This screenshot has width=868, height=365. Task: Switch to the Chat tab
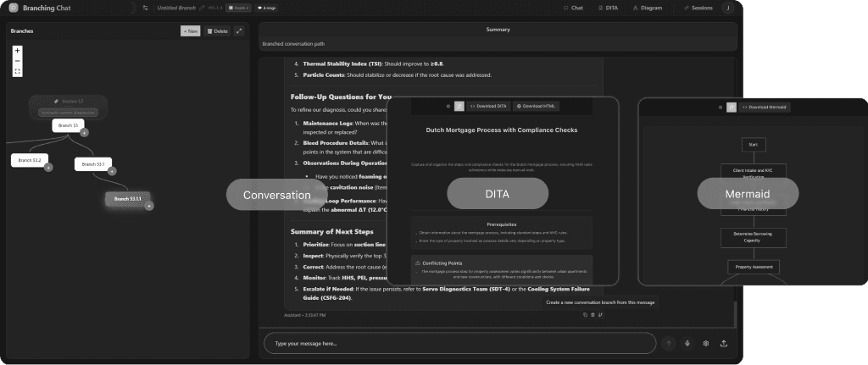573,8
